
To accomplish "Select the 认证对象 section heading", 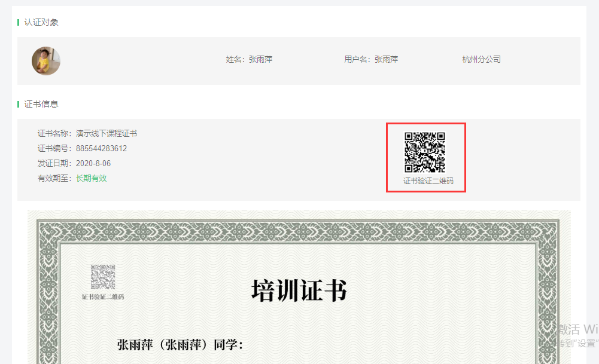I will click(x=41, y=23).
